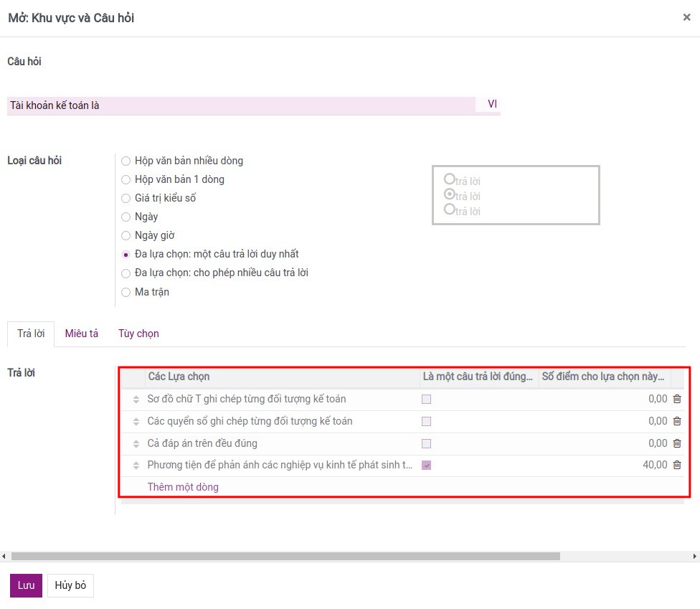The image size is (700, 609).
Task: Click the horizontal scrollbar at the bottom
Action: (285, 556)
